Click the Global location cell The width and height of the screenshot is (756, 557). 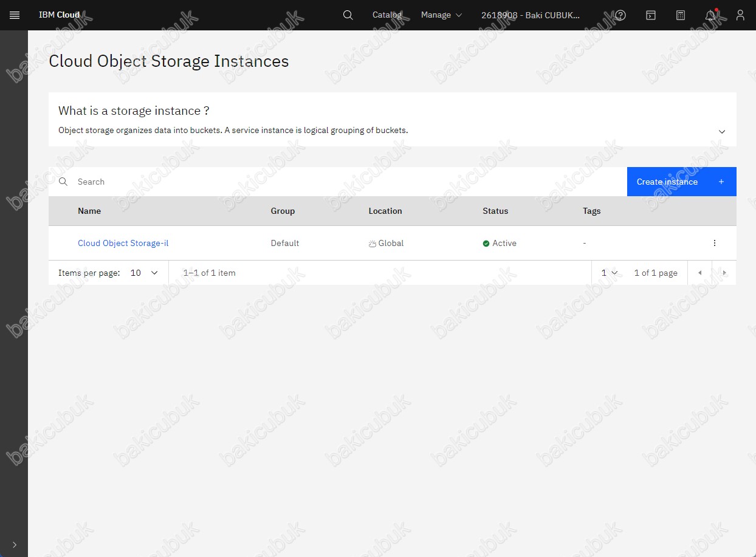click(x=386, y=243)
